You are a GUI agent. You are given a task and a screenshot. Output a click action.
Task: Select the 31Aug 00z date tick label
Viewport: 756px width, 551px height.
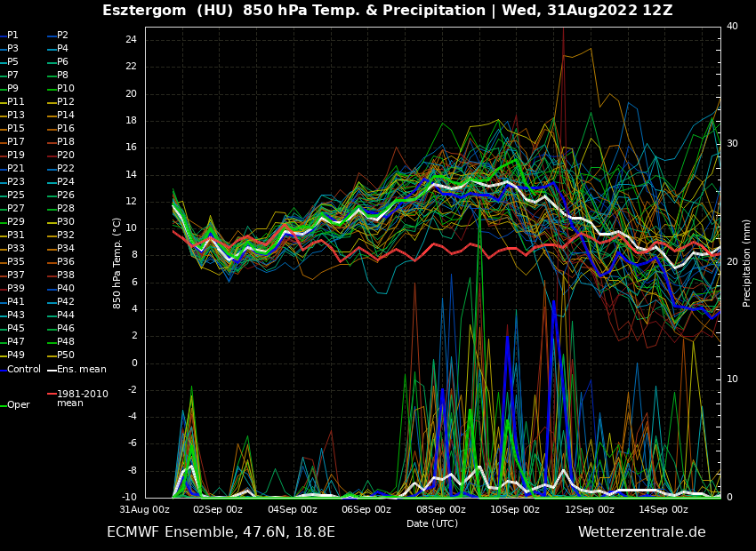tap(145, 509)
